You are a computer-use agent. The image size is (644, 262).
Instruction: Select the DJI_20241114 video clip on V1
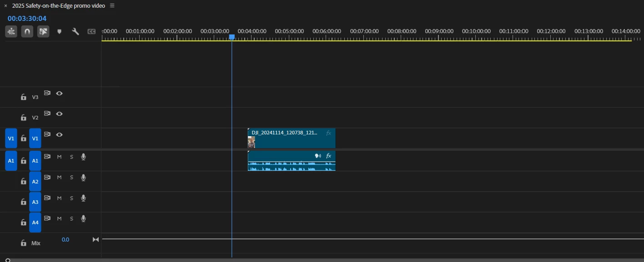(x=292, y=138)
